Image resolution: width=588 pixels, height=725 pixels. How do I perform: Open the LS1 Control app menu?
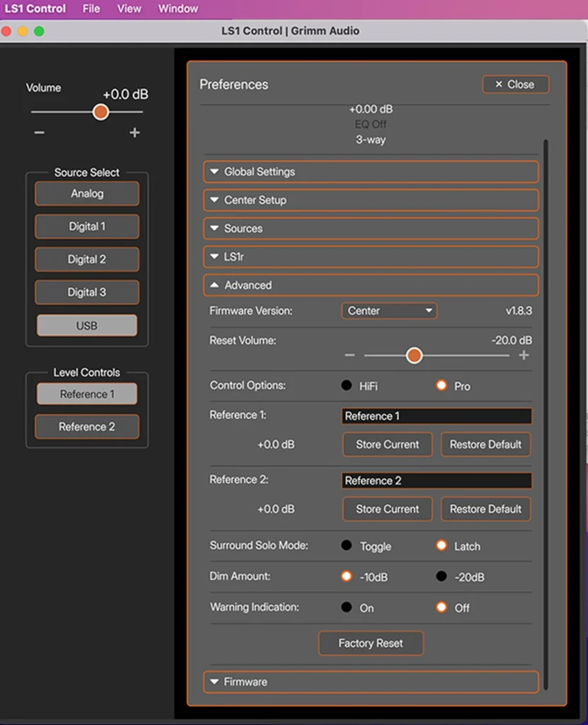[x=35, y=8]
